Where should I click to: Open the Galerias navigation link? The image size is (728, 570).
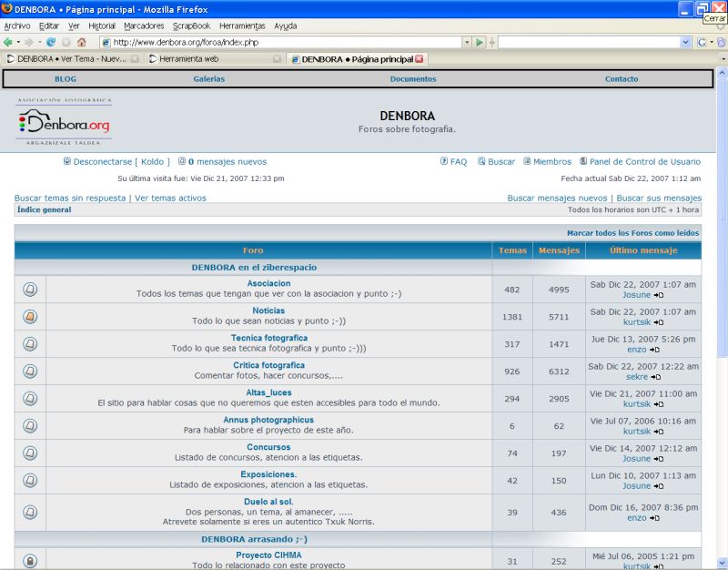click(x=209, y=79)
